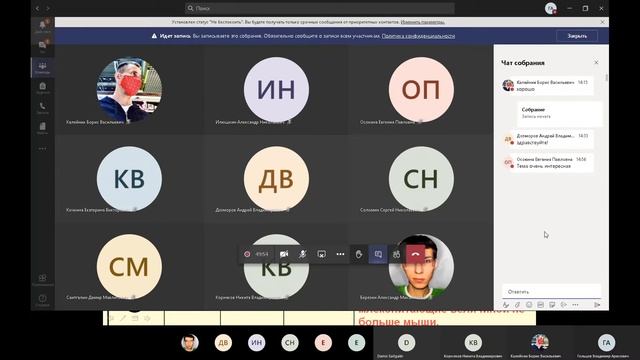Click the sixth compose bar icon before ellipsis

564,305
